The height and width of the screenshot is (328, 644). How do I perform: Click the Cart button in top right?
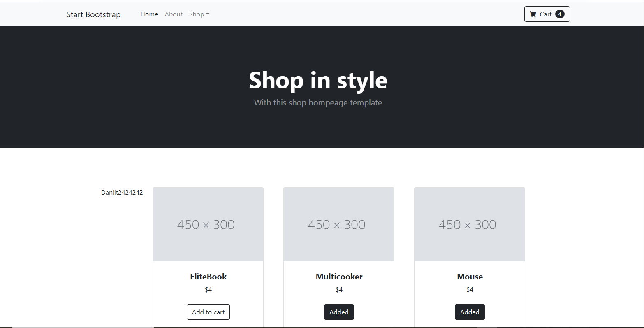point(547,14)
